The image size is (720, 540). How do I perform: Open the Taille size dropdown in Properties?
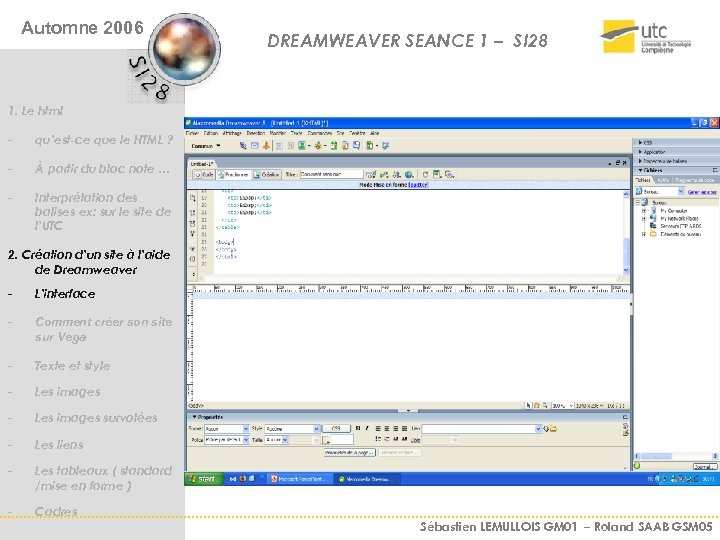(x=285, y=440)
